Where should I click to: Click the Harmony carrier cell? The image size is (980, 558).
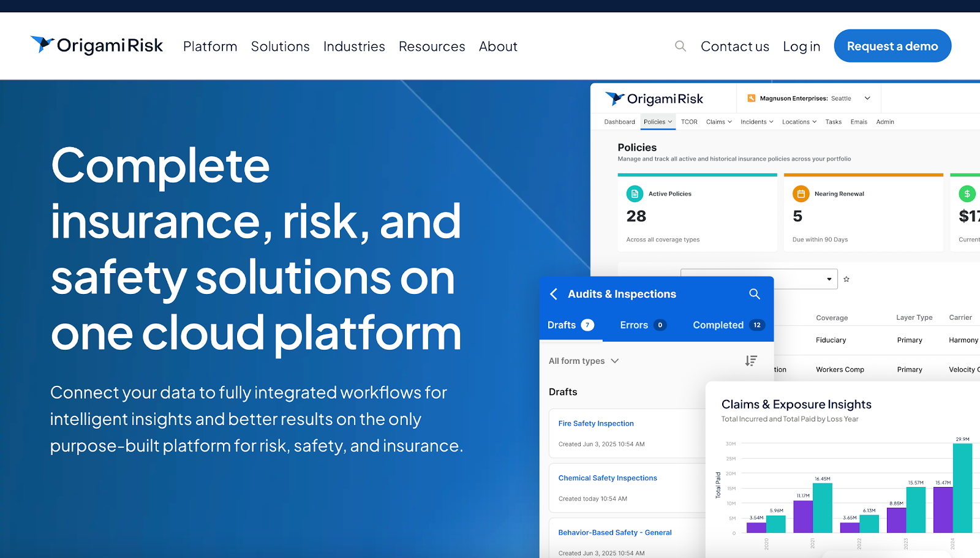(963, 340)
